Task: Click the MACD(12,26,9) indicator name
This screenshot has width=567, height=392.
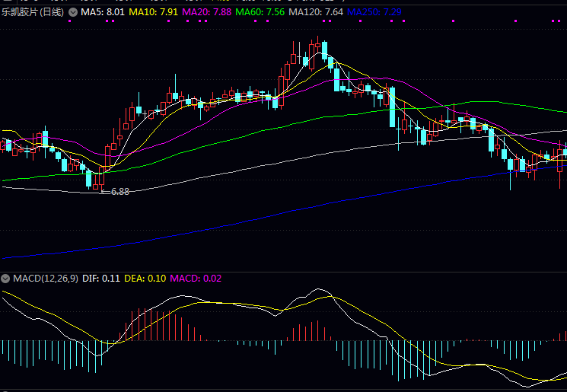Action: [46, 279]
